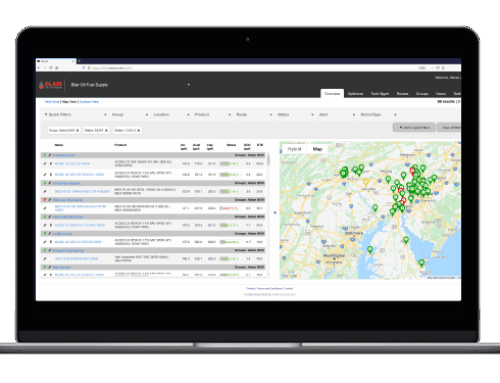The height and width of the screenshot is (383, 500).
Task: Open the Custom View link
Action: pos(89,102)
